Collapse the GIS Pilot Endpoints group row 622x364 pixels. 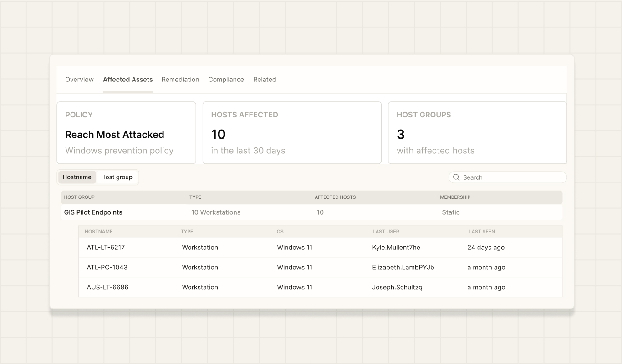pyautogui.click(x=312, y=212)
